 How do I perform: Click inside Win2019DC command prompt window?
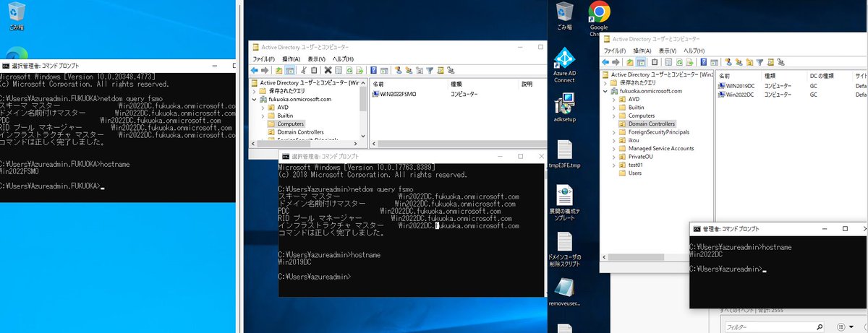tap(412, 230)
